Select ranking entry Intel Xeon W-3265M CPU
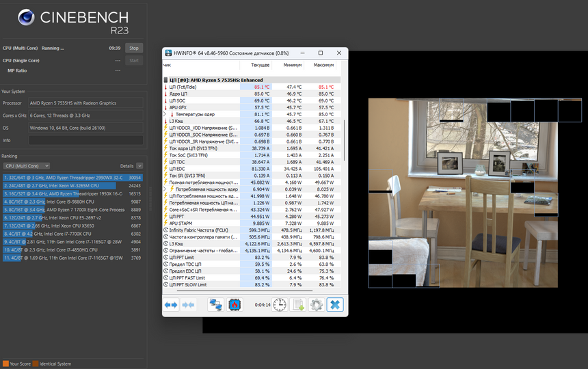The image size is (588, 369). (x=72, y=185)
